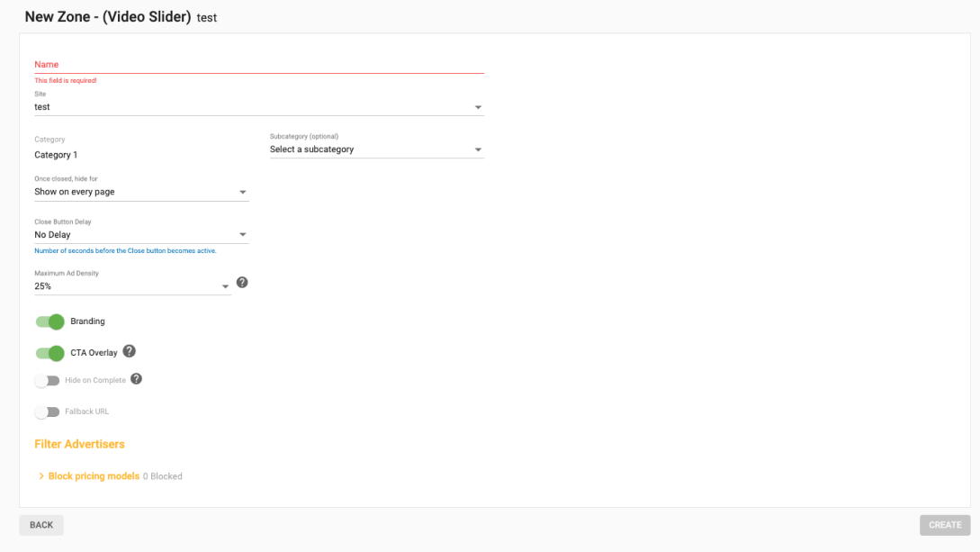This screenshot has width=980, height=552.
Task: Switch on the Fallback URL toggle
Action: (47, 412)
